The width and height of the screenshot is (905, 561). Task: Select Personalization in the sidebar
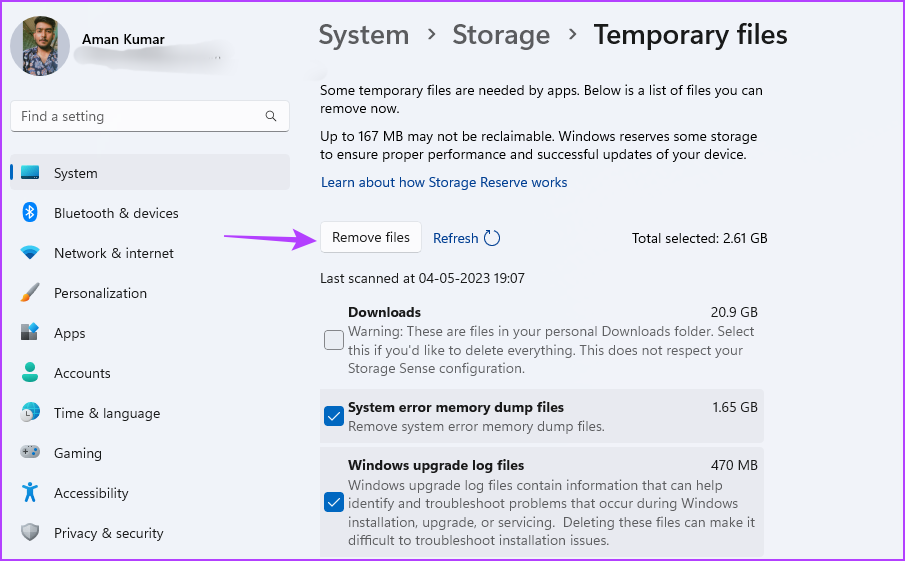pos(150,293)
